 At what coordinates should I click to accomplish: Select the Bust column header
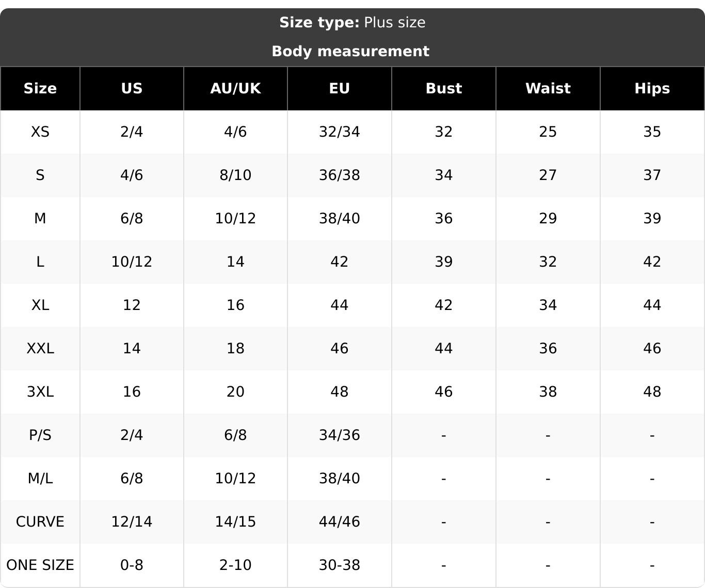444,88
